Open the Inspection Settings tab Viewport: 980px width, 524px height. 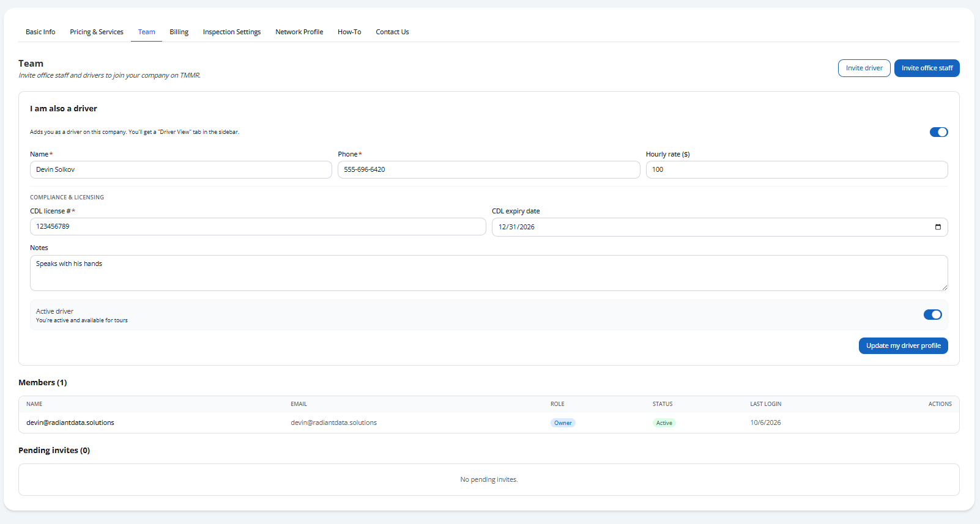(x=232, y=32)
